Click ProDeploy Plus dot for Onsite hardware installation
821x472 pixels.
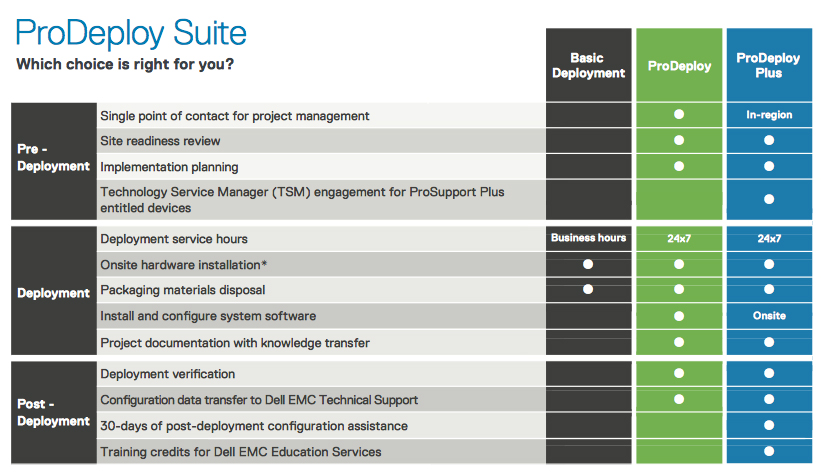pos(769,264)
